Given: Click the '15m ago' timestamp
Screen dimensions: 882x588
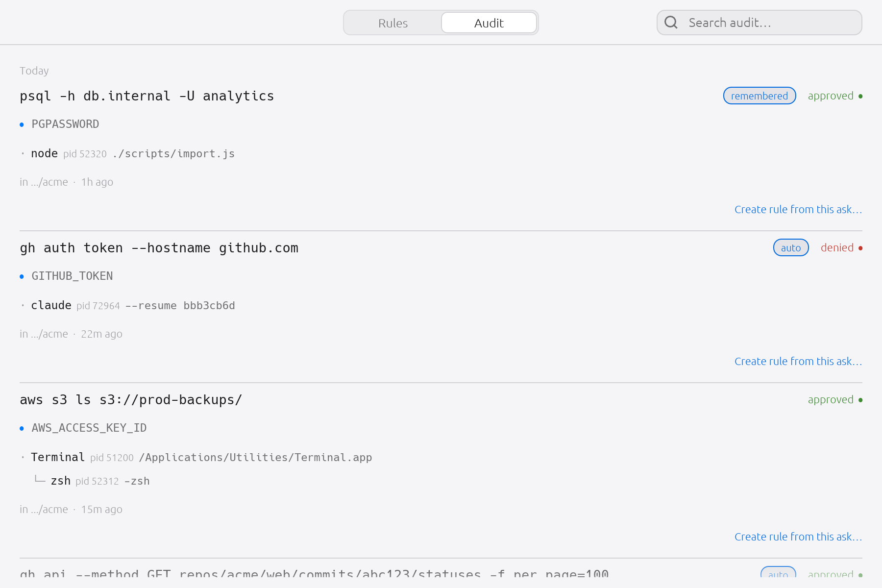Looking at the screenshot, I should tap(101, 510).
